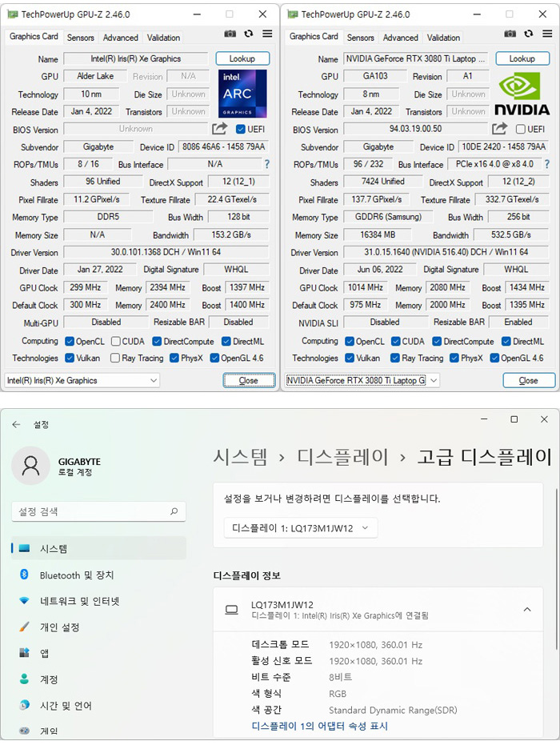Switch to Validation tab in NVIDIA window
Image resolution: width=560 pixels, height=745 pixels.
444,38
